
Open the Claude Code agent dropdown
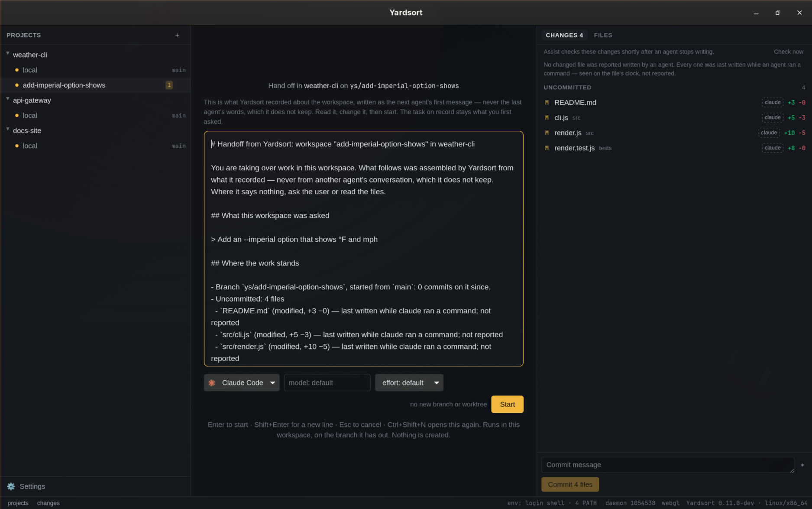click(242, 383)
